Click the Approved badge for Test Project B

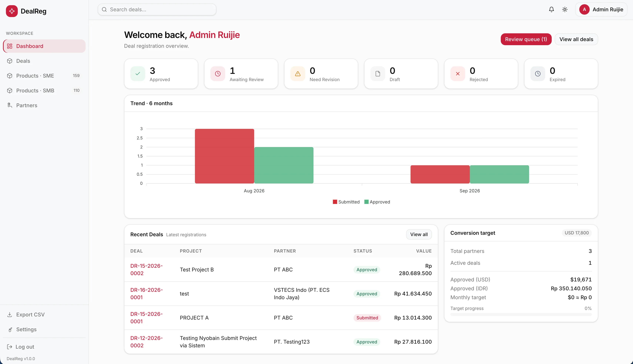coord(367,270)
